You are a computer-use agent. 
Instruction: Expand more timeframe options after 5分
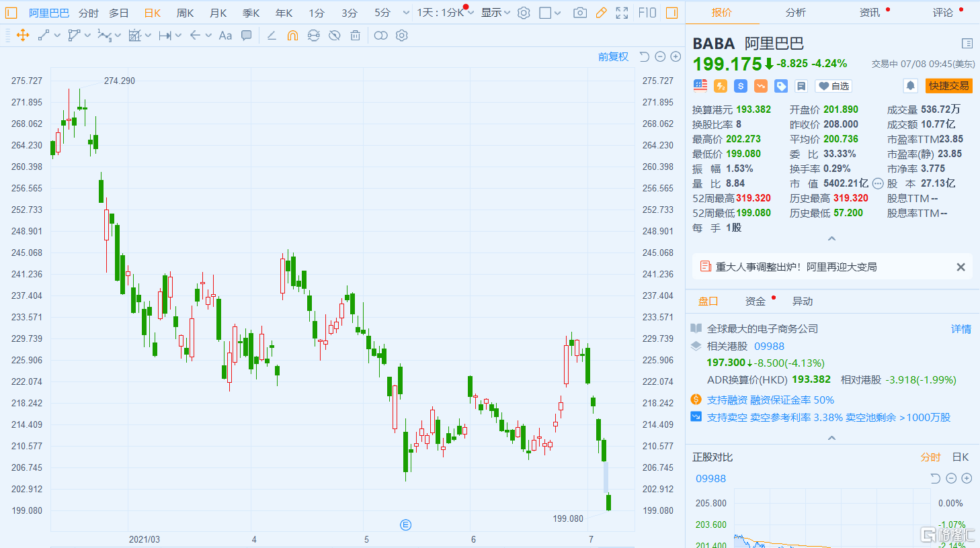(x=406, y=13)
